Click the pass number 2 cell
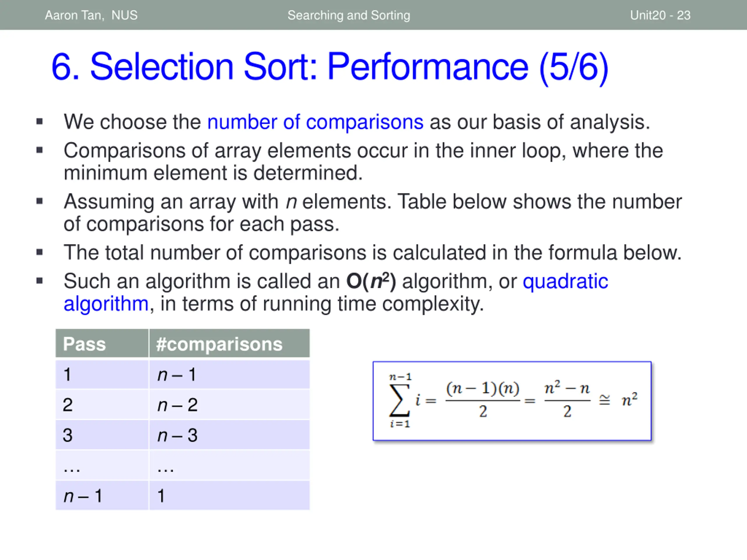 point(102,405)
